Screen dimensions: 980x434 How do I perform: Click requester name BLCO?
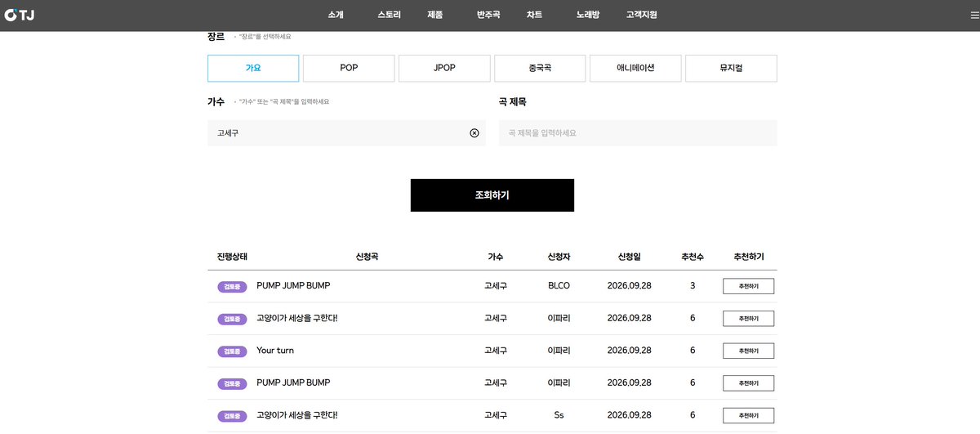click(559, 286)
